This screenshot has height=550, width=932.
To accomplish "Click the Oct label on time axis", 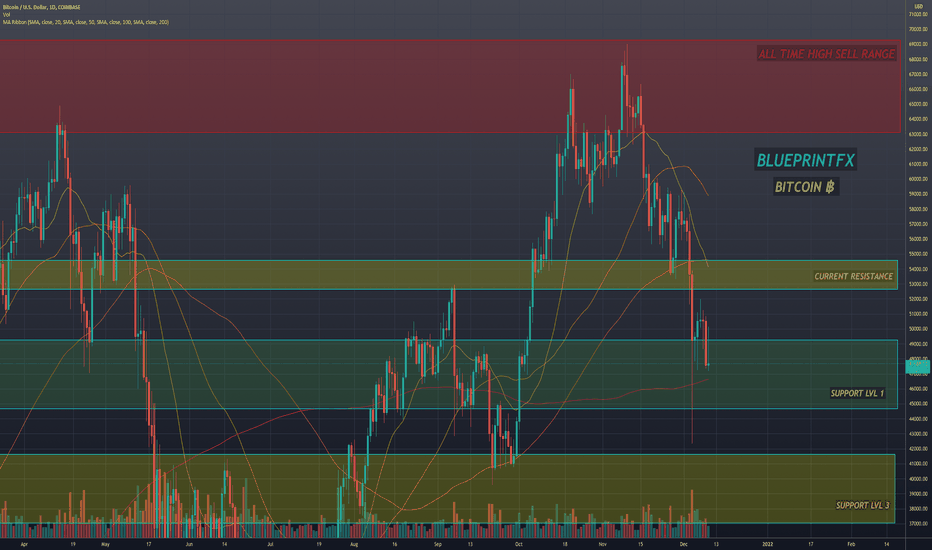I will [x=519, y=544].
